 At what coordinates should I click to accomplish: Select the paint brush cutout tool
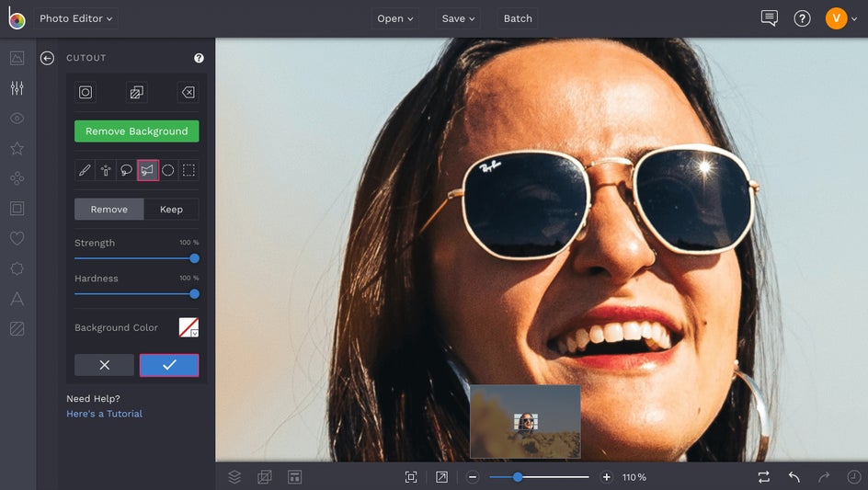[85, 170]
